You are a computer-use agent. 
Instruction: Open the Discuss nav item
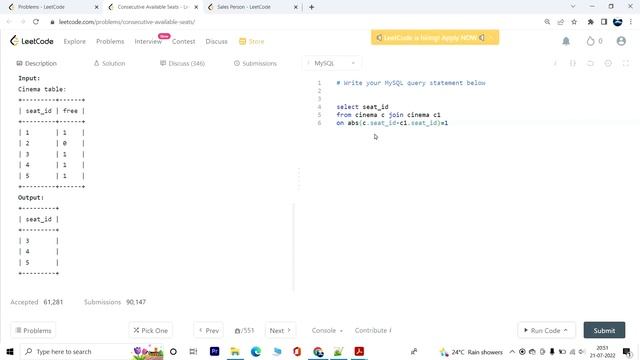216,41
